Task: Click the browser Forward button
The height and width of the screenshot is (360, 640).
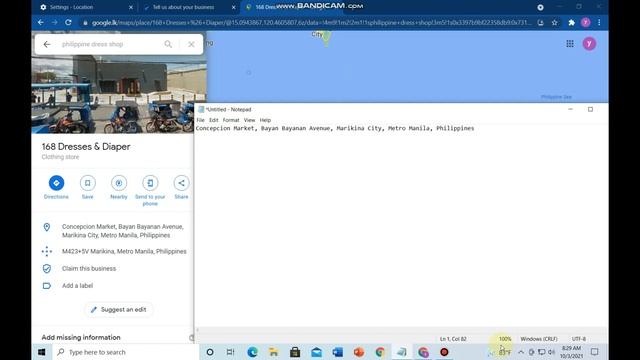Action: point(54,22)
